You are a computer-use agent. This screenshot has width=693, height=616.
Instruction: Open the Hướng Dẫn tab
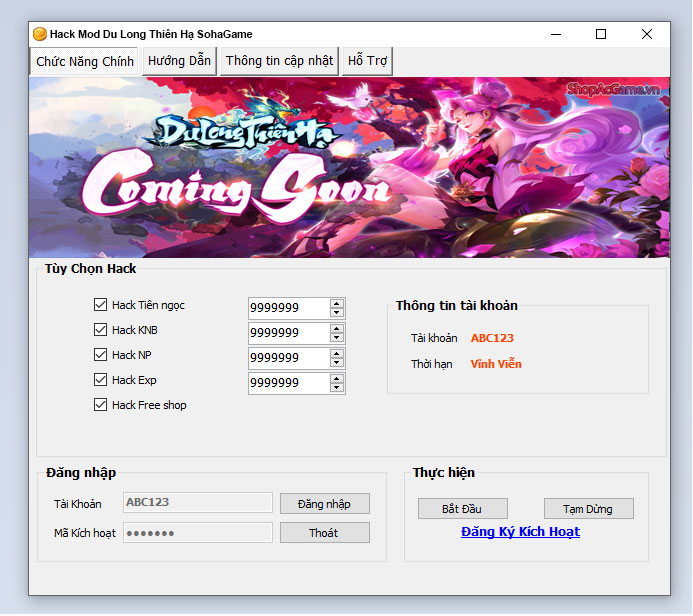tap(179, 61)
